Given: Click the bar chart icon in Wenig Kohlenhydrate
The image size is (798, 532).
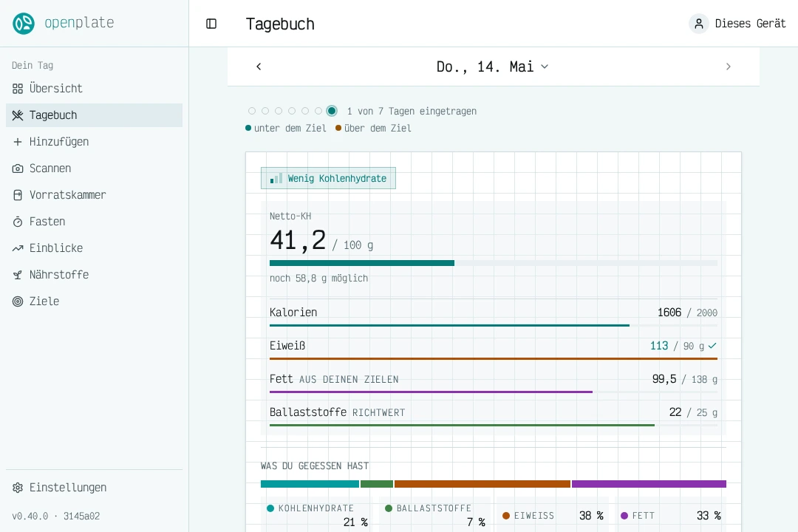Looking at the screenshot, I should pyautogui.click(x=276, y=178).
